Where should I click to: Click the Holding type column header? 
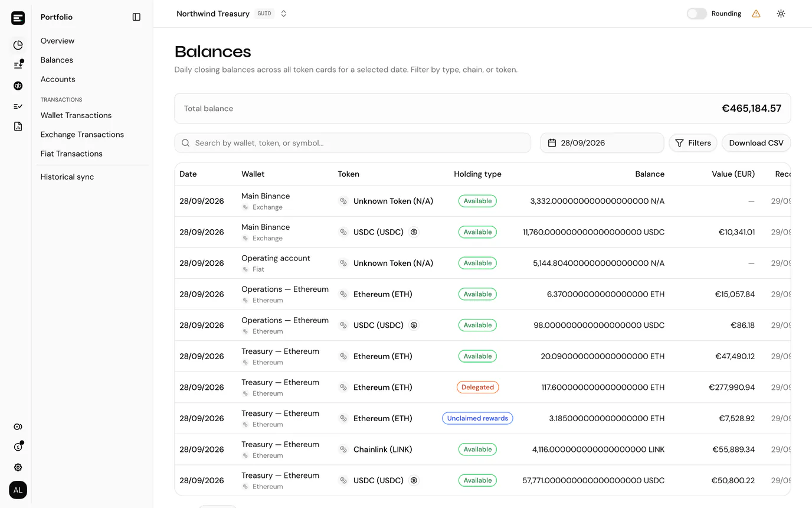point(477,174)
